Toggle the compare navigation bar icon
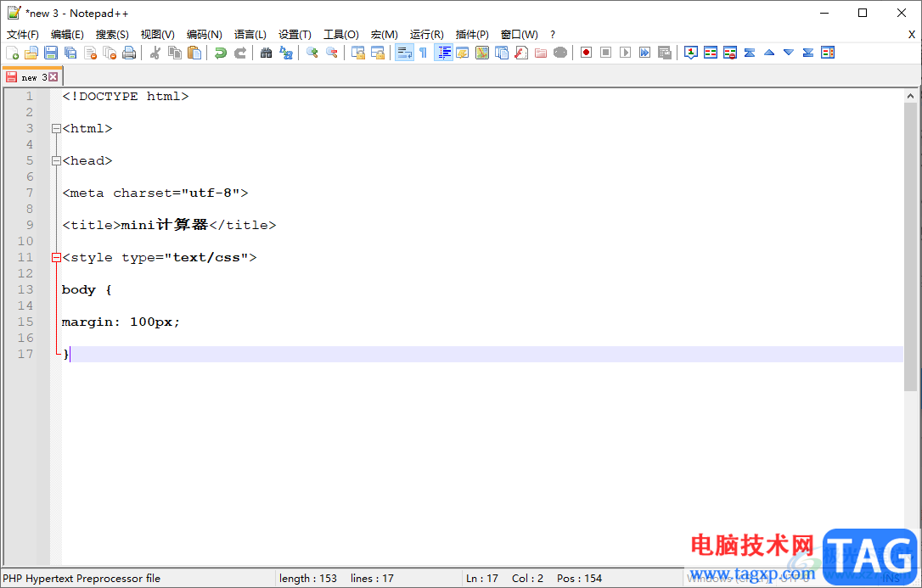The width and height of the screenshot is (922, 588). point(828,53)
